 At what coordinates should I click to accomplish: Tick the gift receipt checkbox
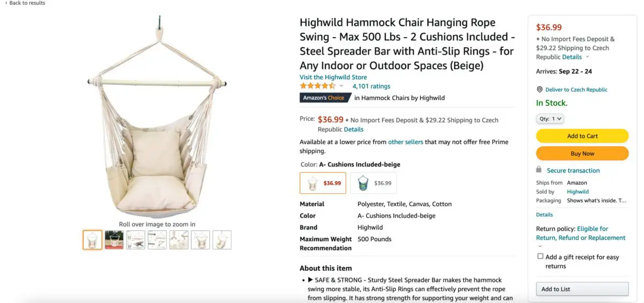click(x=540, y=257)
